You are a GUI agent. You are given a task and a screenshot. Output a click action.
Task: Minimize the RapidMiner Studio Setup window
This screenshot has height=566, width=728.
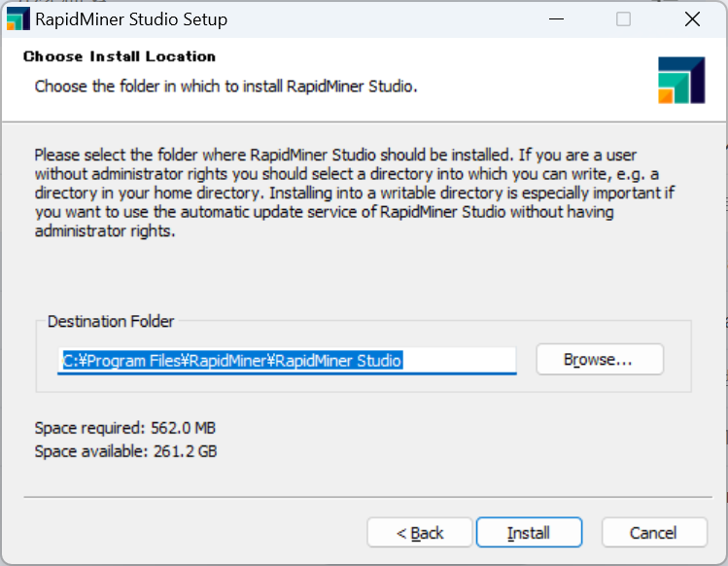(x=556, y=19)
